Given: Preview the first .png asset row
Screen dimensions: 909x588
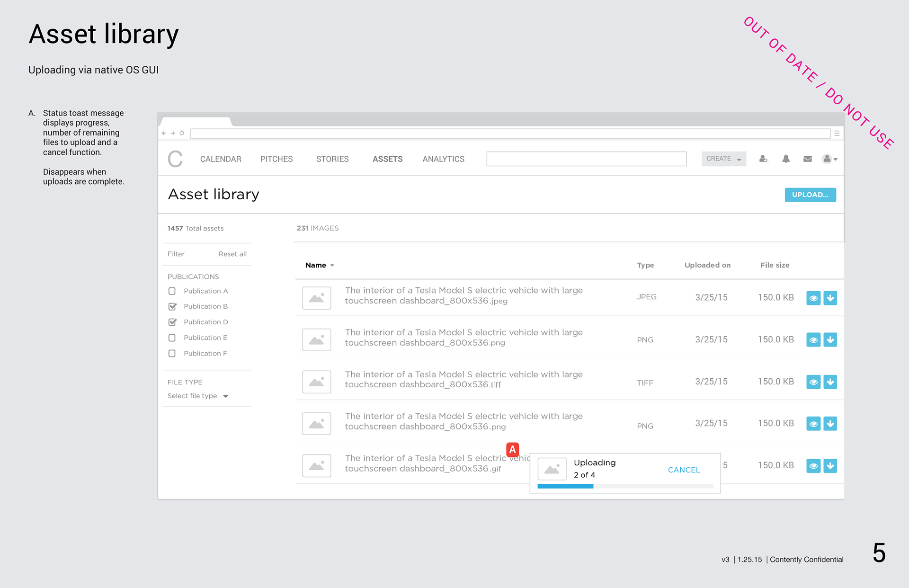Looking at the screenshot, I should click(813, 340).
